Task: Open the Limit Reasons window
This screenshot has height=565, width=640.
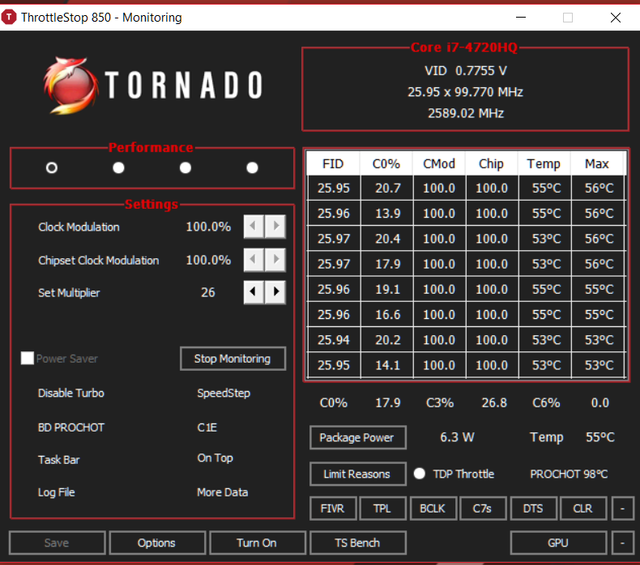Action: [x=358, y=474]
